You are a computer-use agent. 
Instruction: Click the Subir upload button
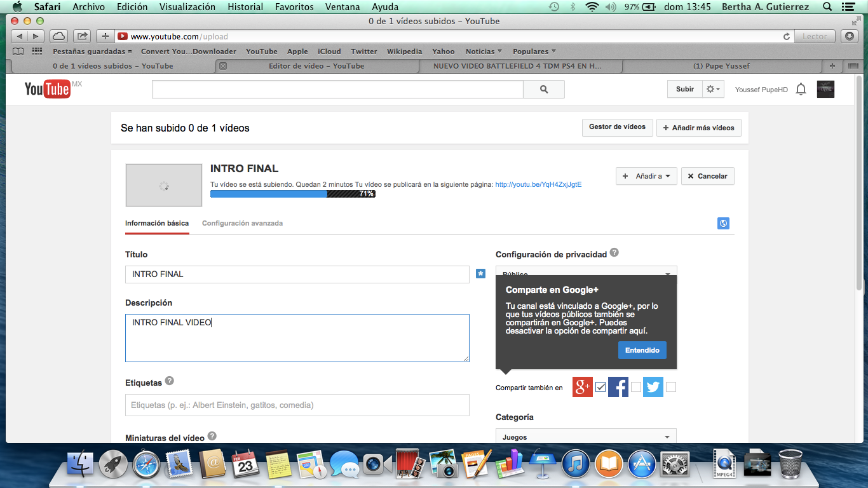click(685, 90)
